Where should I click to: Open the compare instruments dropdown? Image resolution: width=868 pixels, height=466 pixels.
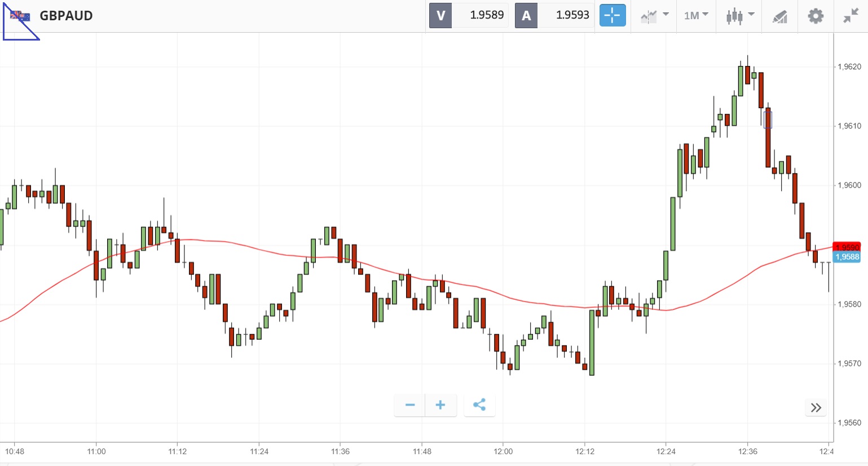click(654, 16)
